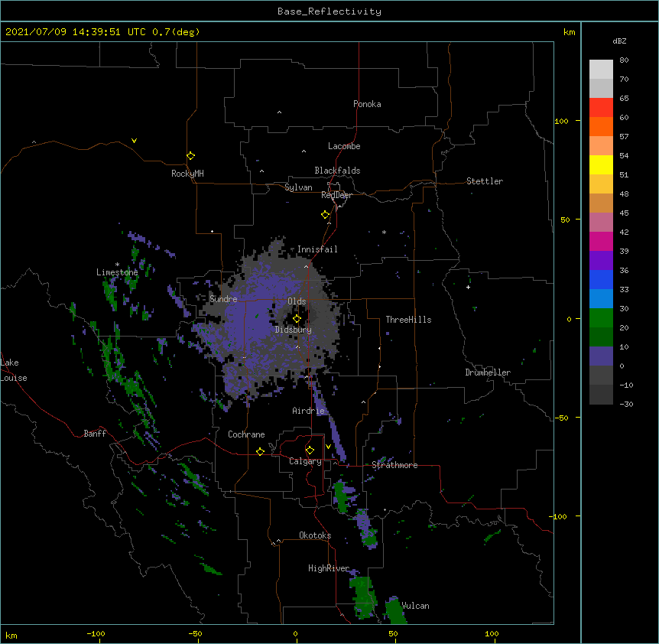Click the HighRiver label

click(329, 568)
